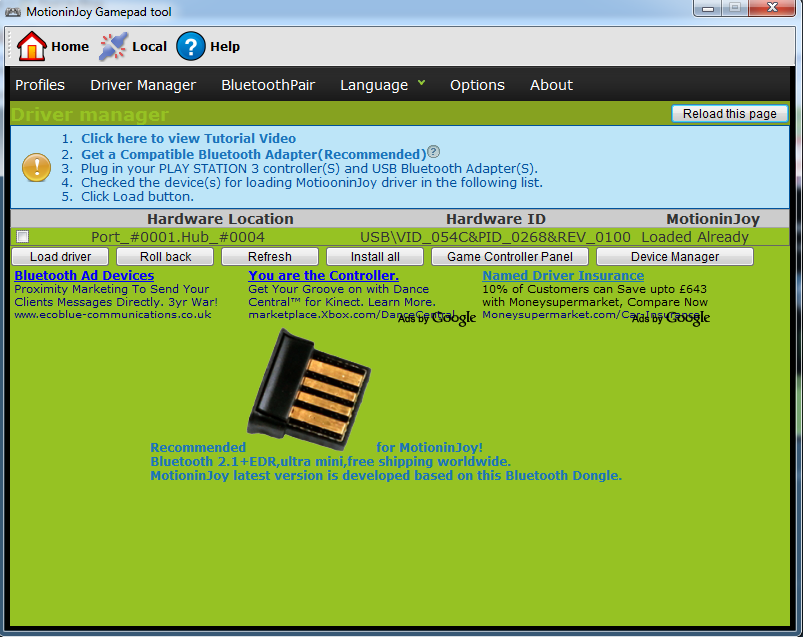Click the MotioninJoy gamepad title bar icon

click(13, 11)
